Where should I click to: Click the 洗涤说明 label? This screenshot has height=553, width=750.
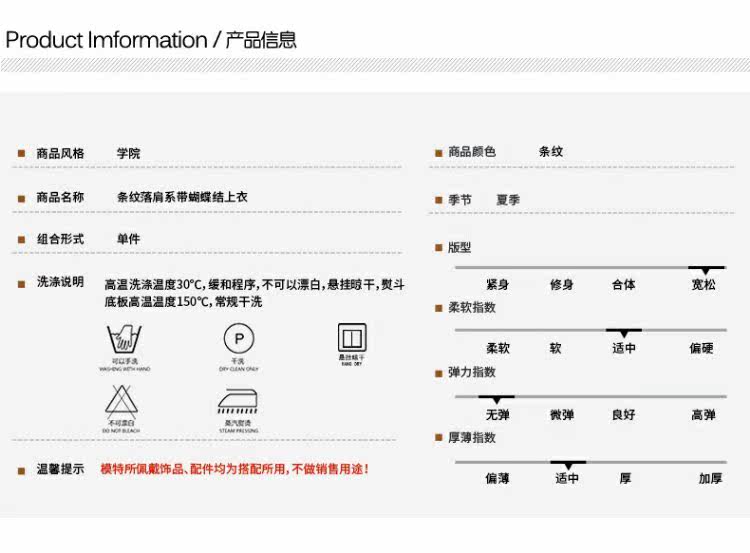pos(60,282)
